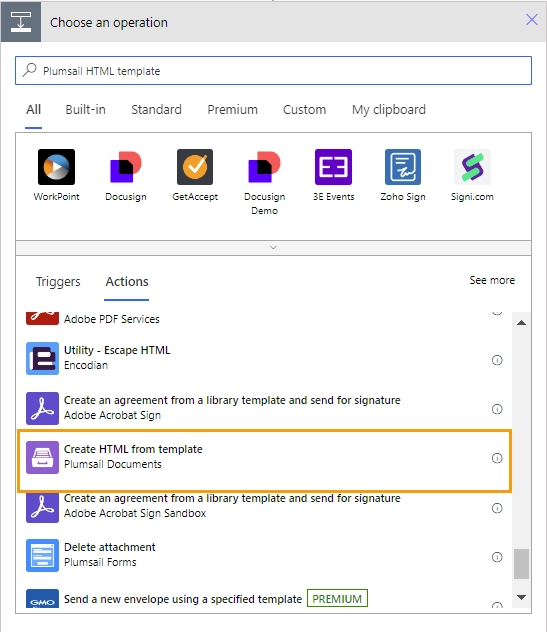Click the PREMIUM badge label
Viewport: 547px width, 632px height.
pos(337,599)
